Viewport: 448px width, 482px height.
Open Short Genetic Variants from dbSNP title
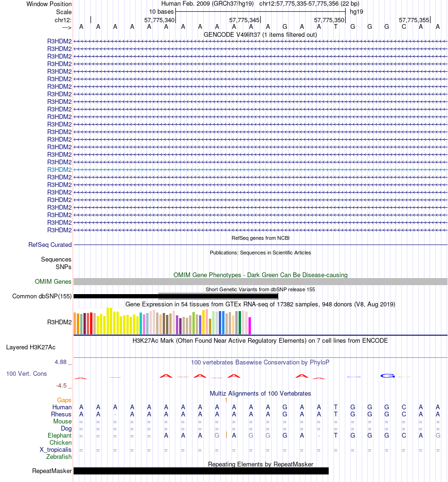[260, 289]
